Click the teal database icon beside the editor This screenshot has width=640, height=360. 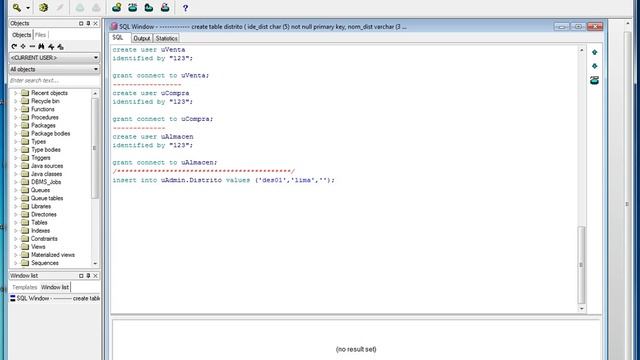(x=595, y=80)
